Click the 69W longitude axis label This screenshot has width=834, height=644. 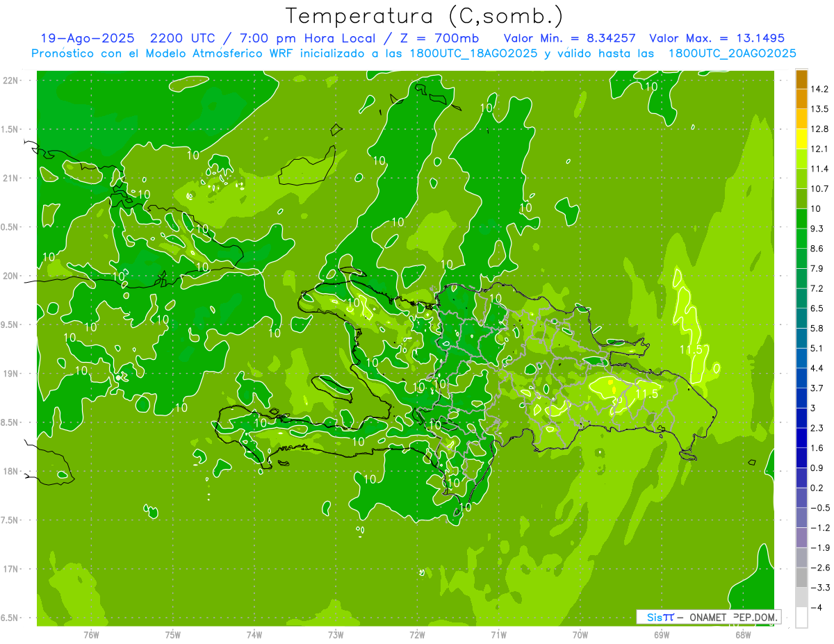[x=661, y=635]
